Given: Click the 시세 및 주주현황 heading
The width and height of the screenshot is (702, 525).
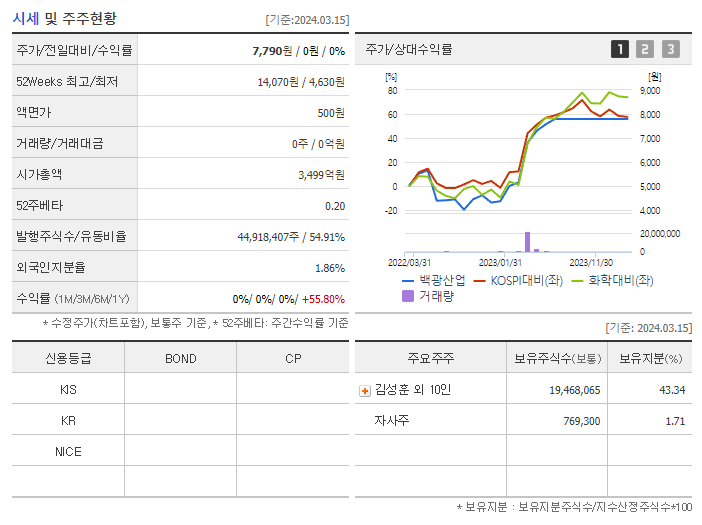Looking at the screenshot, I should pos(64,18).
